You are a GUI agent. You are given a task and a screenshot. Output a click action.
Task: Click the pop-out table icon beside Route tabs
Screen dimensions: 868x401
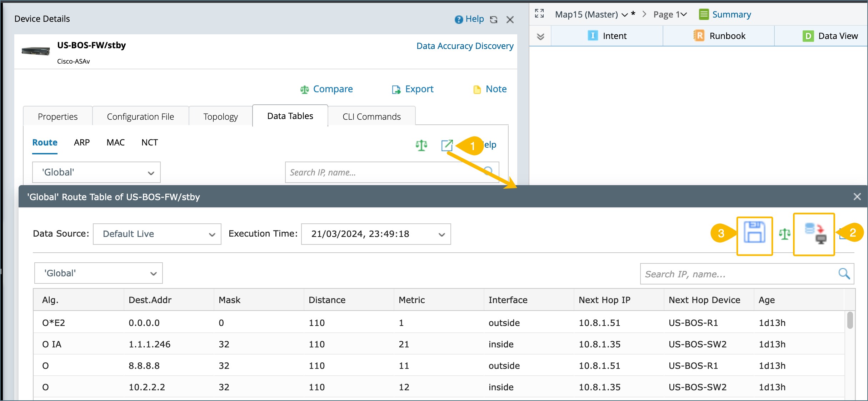click(447, 145)
